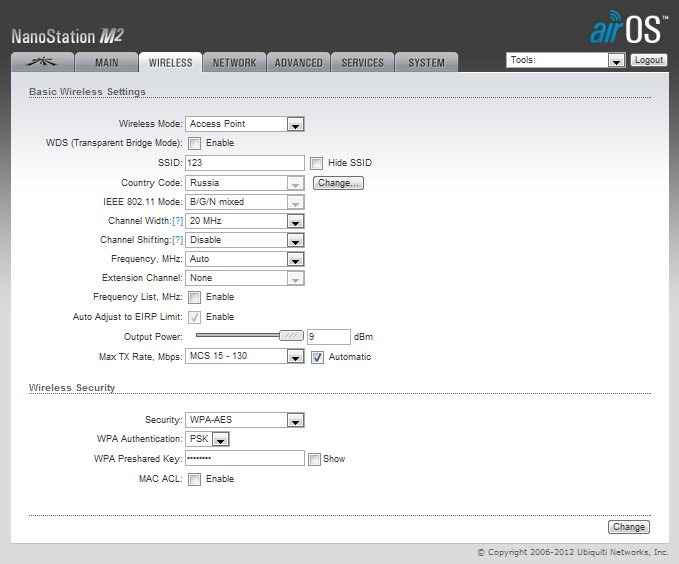This screenshot has width=679, height=564.
Task: Select the WIRELESS tab
Action: click(170, 62)
